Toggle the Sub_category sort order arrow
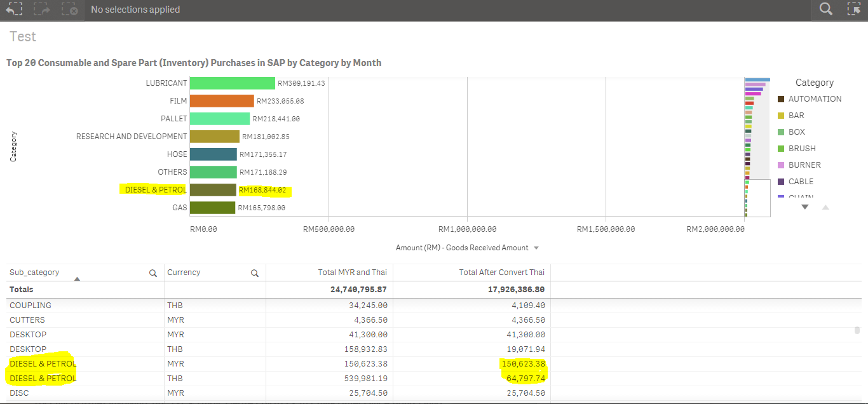 [77, 279]
